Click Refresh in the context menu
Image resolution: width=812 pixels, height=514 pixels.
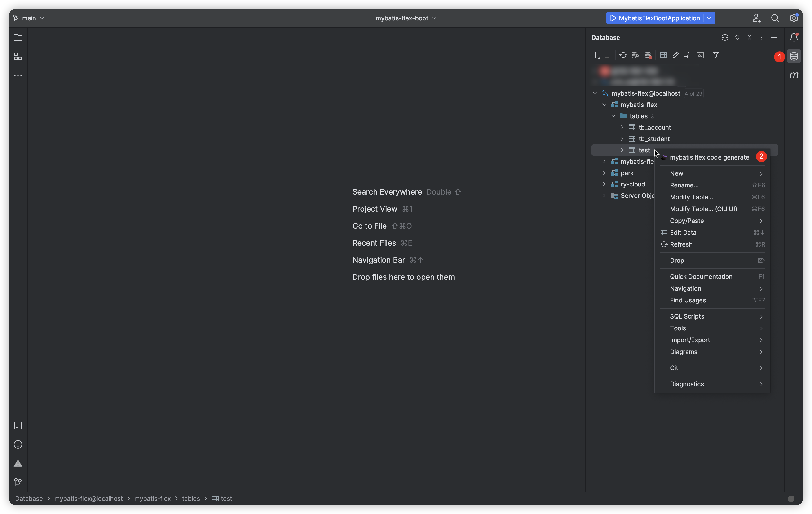(x=712, y=244)
